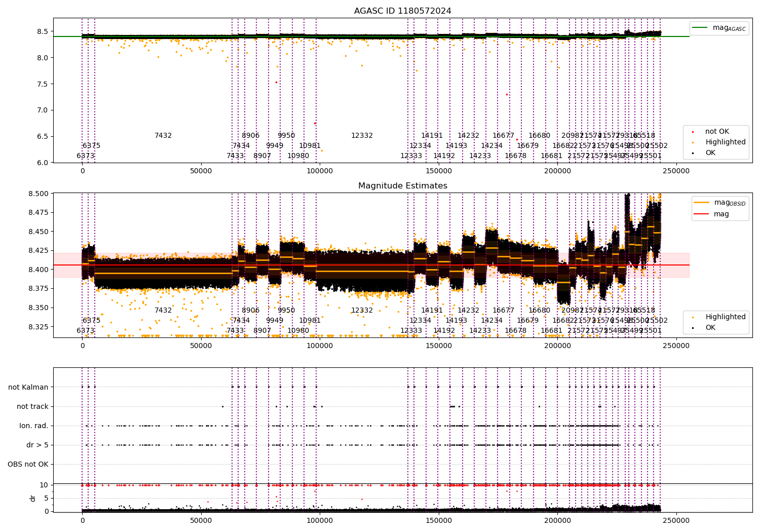
Task: Click obsid label 10980 in Magnitude Estimates plot
Action: point(298,331)
